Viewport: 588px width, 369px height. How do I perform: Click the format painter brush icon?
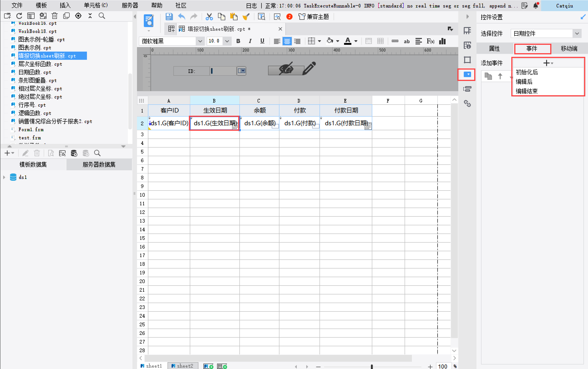point(246,17)
